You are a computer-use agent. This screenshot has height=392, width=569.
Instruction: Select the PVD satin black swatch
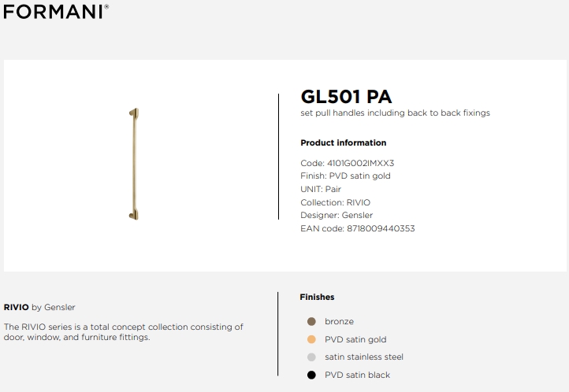311,375
